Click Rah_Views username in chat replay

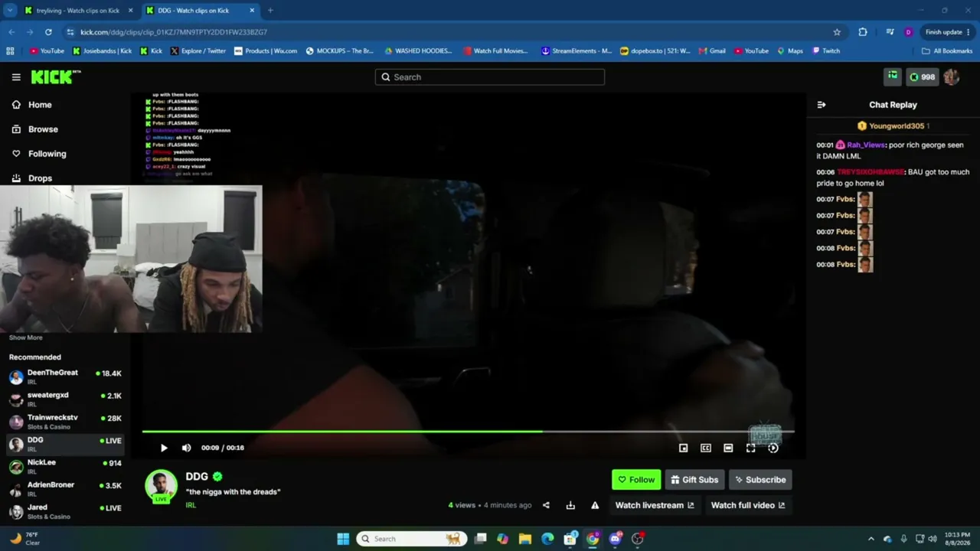coord(866,145)
